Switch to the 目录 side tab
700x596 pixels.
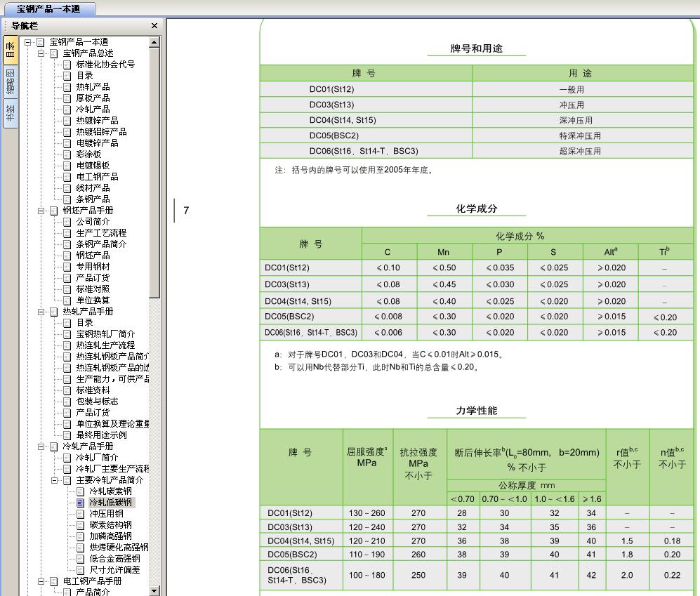tap(11, 50)
